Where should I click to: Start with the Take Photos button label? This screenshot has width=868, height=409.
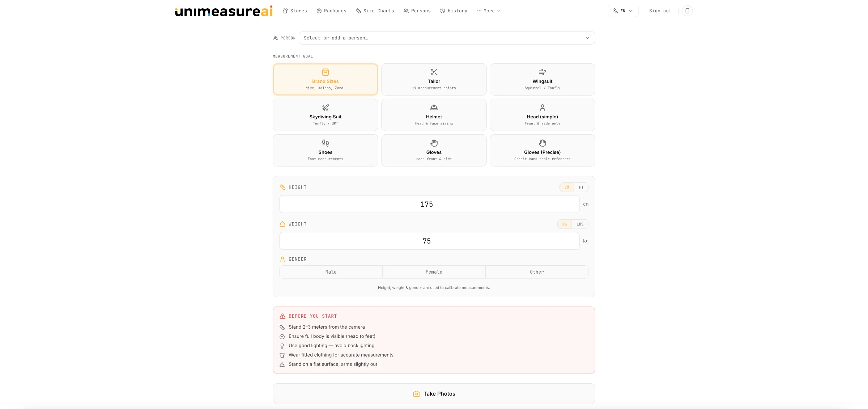coord(439,394)
